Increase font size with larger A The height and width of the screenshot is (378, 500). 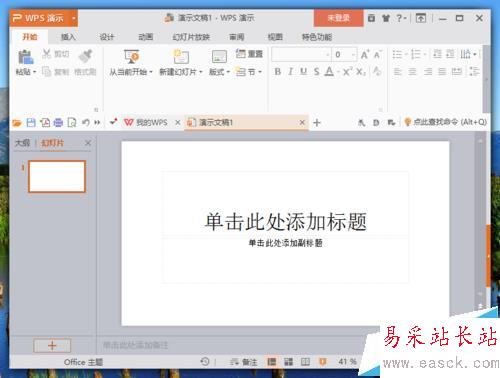coord(365,54)
